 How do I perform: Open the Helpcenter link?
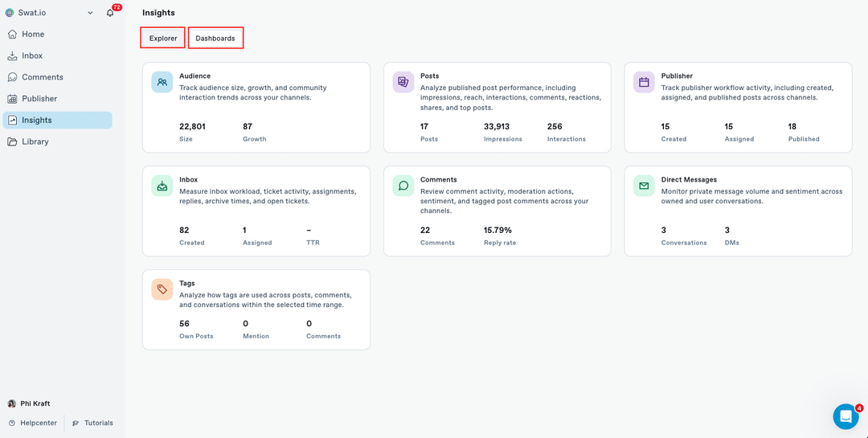[39, 423]
